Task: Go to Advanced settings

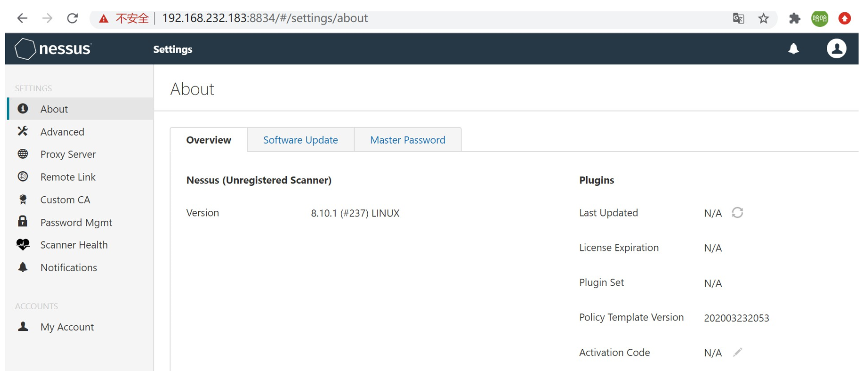Action: click(81, 131)
